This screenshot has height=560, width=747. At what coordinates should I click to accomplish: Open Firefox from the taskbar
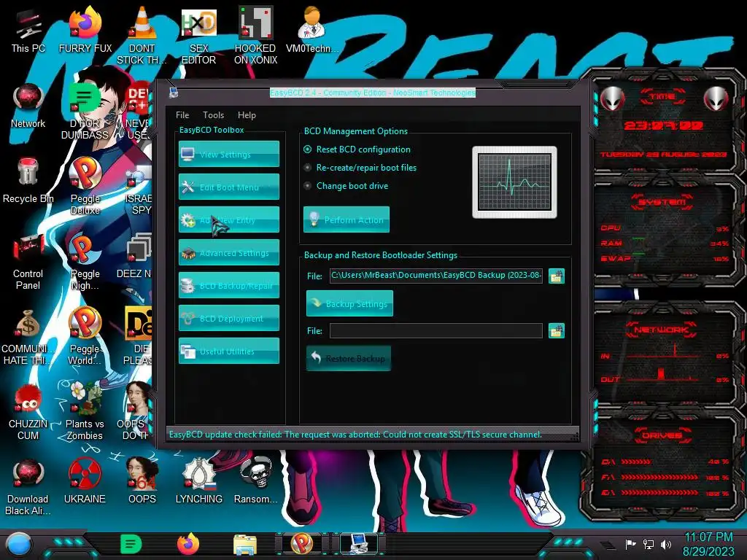[x=188, y=544]
